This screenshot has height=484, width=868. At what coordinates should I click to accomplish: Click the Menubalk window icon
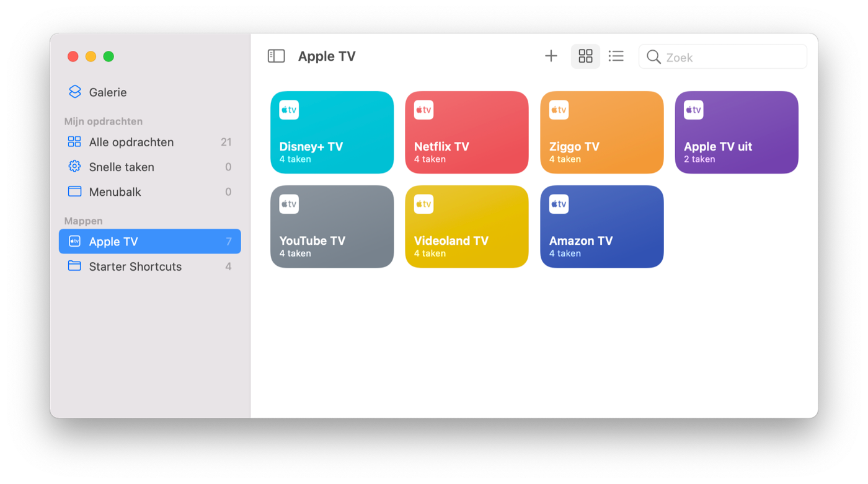[x=74, y=191]
